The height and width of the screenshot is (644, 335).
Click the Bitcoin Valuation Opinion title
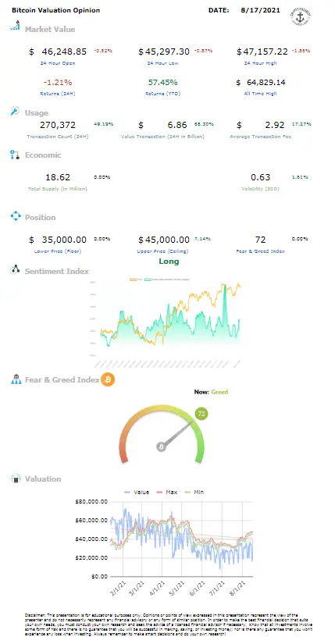[x=55, y=10]
